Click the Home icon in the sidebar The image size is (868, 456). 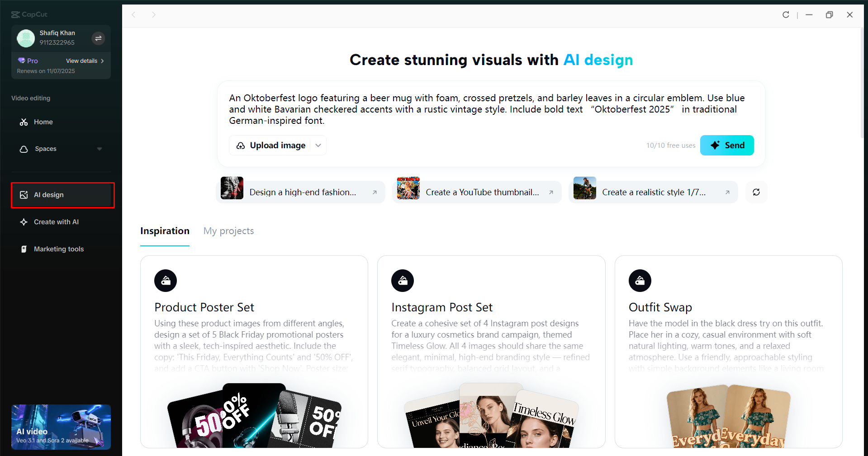tap(24, 122)
